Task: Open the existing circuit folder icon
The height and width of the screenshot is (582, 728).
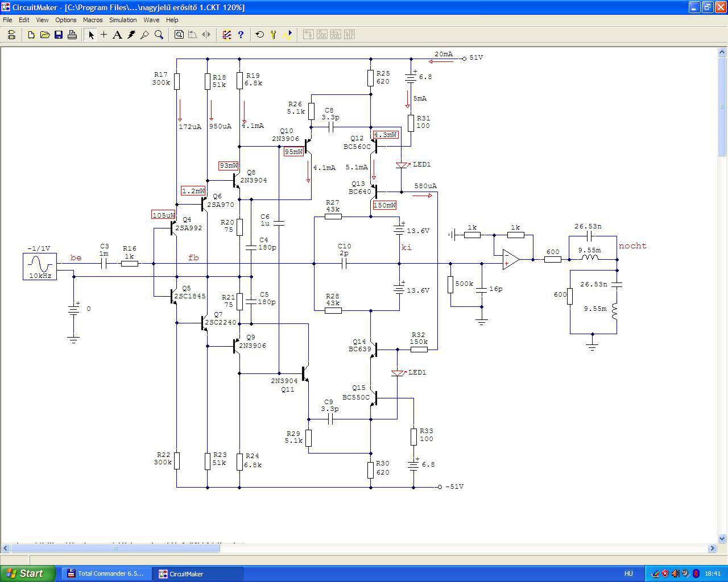Action: click(x=45, y=35)
